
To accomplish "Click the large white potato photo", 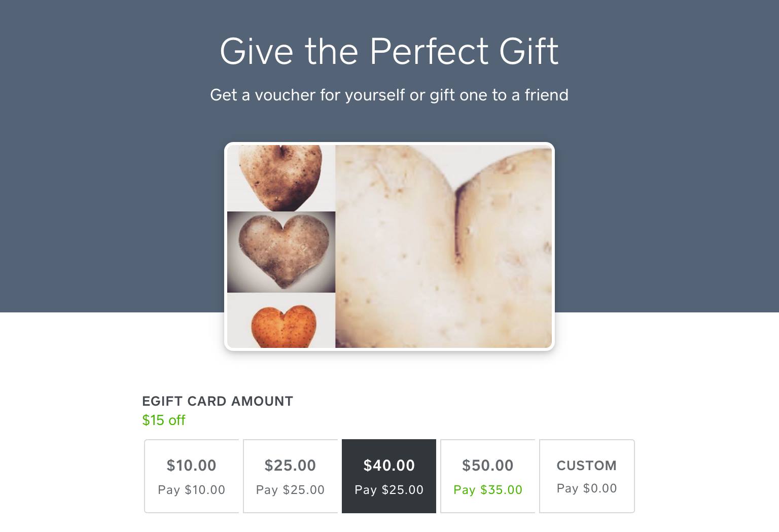I will [444, 246].
